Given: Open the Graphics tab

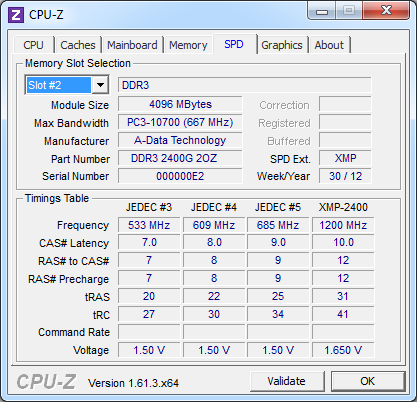Looking at the screenshot, I should (282, 45).
